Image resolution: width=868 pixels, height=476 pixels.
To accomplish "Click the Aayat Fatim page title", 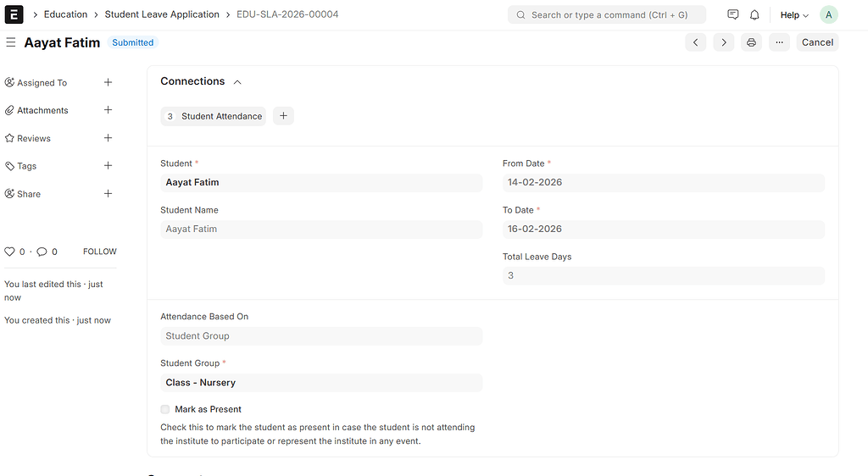I will 62,42.
